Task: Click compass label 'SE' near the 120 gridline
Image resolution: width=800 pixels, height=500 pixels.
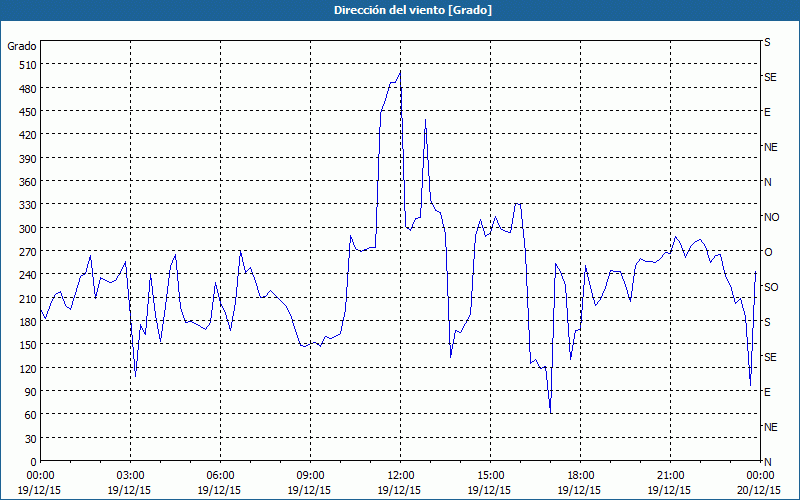Action: (770, 357)
